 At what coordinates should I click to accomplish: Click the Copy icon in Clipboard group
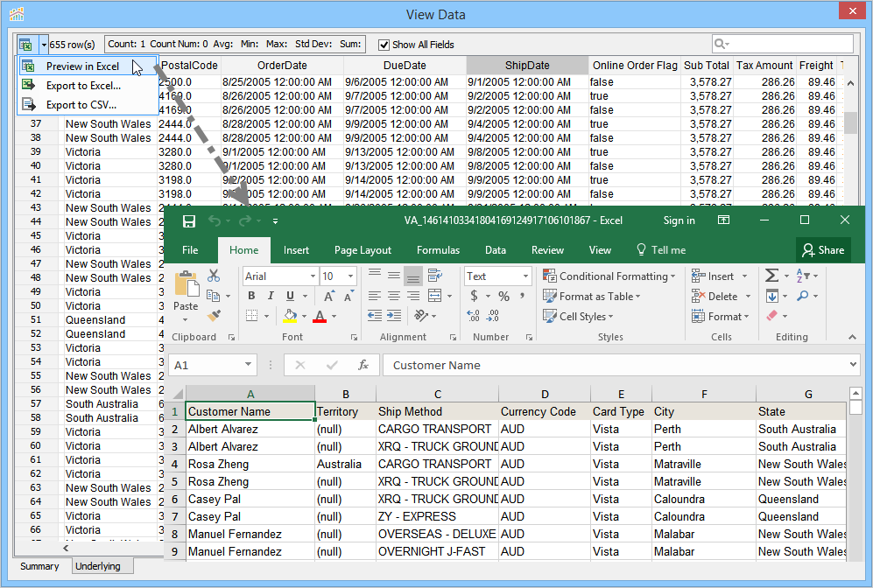point(213,296)
